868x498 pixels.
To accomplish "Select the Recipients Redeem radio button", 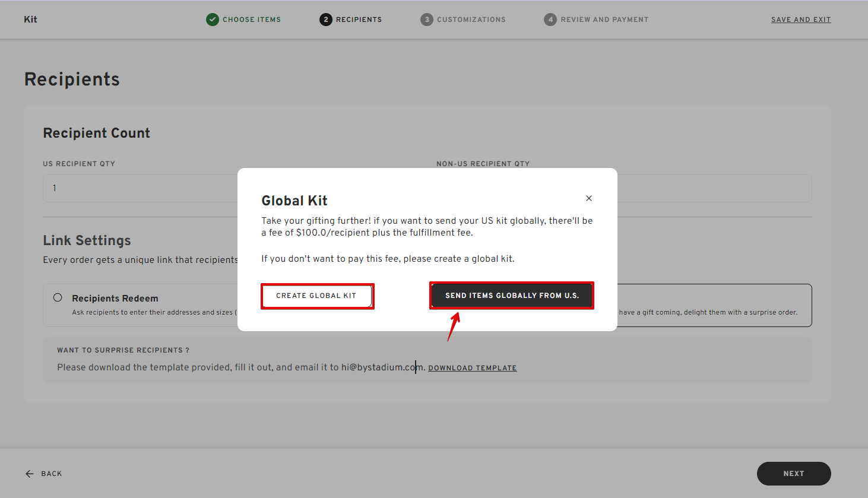I will tap(58, 298).
